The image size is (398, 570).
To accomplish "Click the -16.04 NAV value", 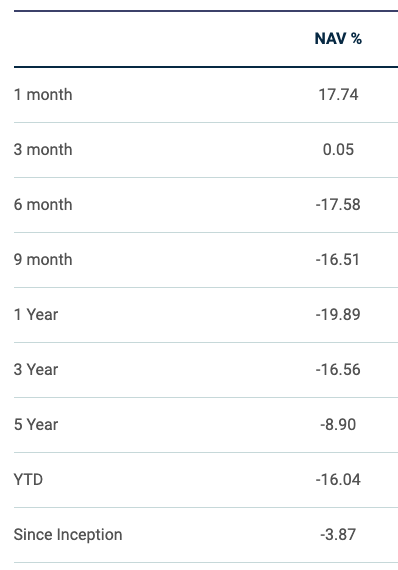I will (338, 479).
